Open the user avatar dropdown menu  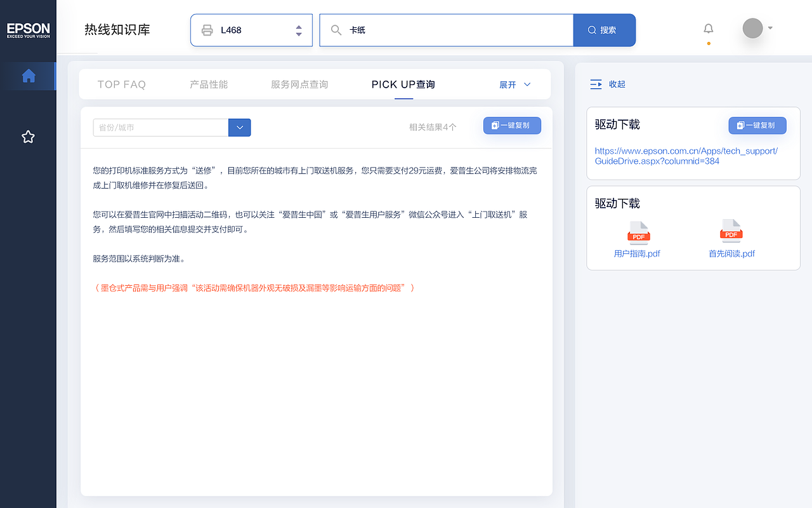756,29
